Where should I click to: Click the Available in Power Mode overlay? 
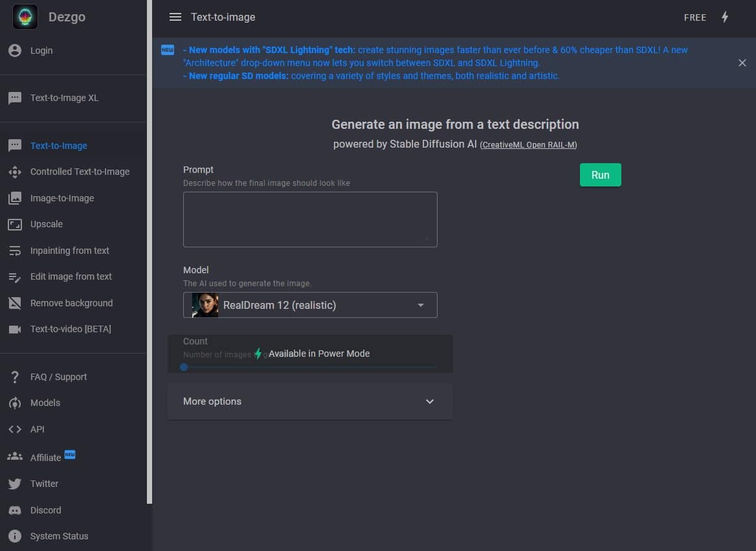(310, 354)
